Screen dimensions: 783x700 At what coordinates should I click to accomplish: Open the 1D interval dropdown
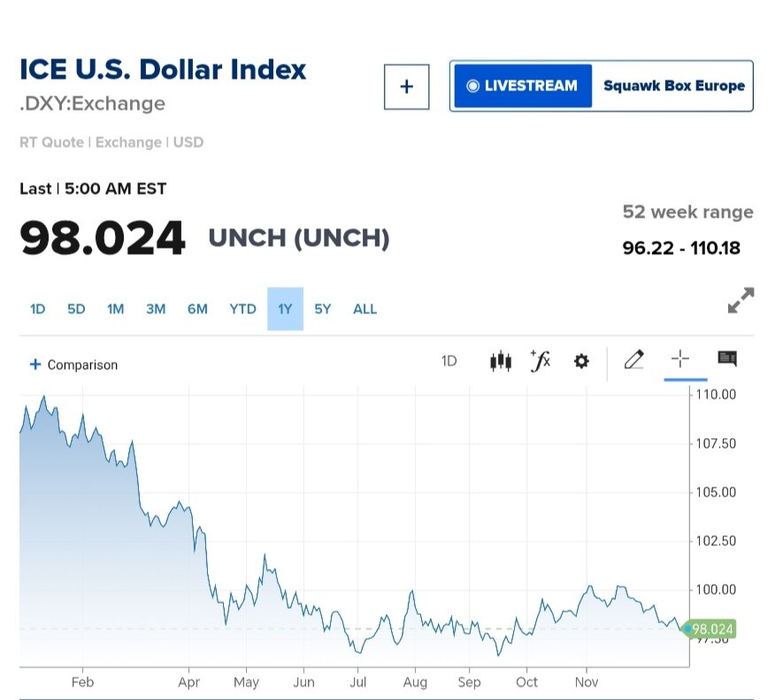[449, 361]
